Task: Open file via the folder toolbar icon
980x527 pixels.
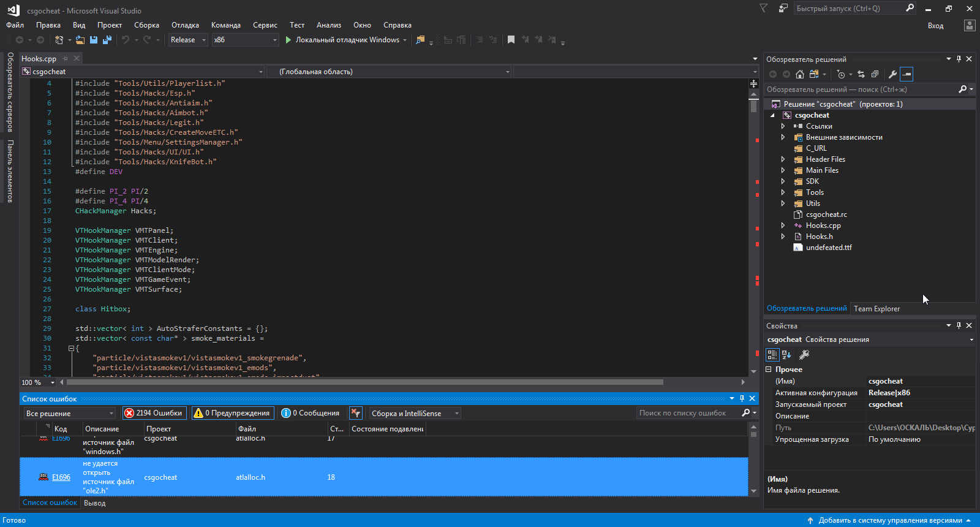Action: point(80,40)
